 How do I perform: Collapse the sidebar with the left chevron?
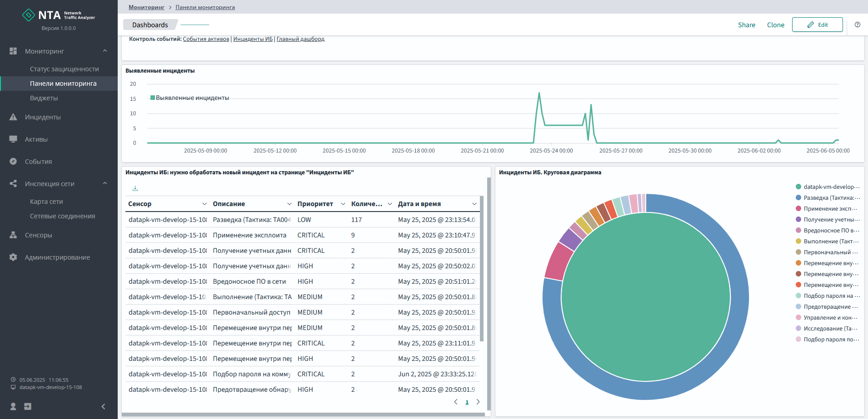coord(103,406)
